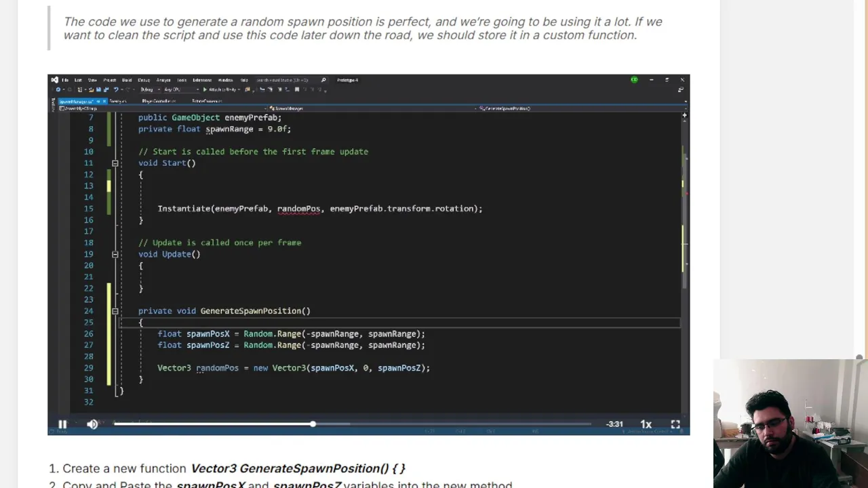Screen dimensions: 868x488
Task: Open the Project menu in Visual Studio
Action: tap(109, 80)
